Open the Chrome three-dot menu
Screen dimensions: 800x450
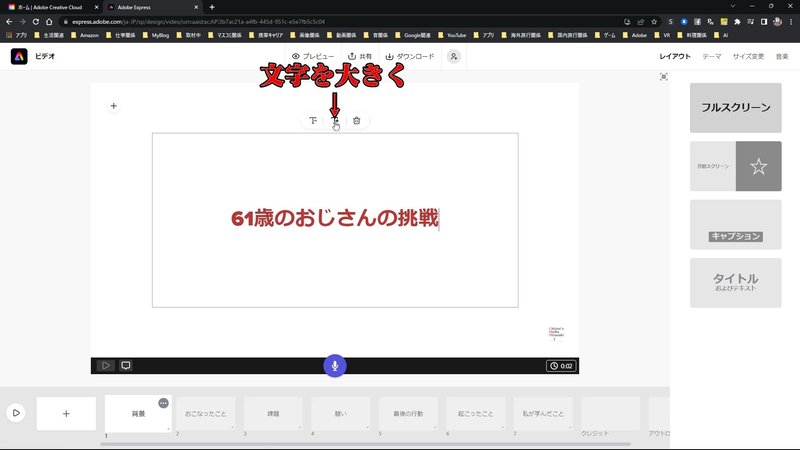pos(791,21)
